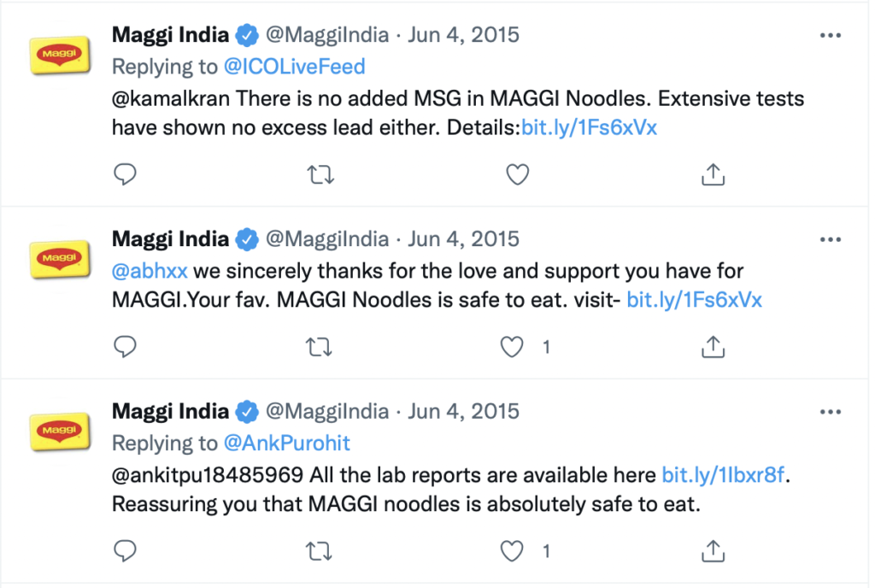Click the verified badge next to Maggi India's name
The height and width of the screenshot is (588, 875).
click(x=247, y=34)
